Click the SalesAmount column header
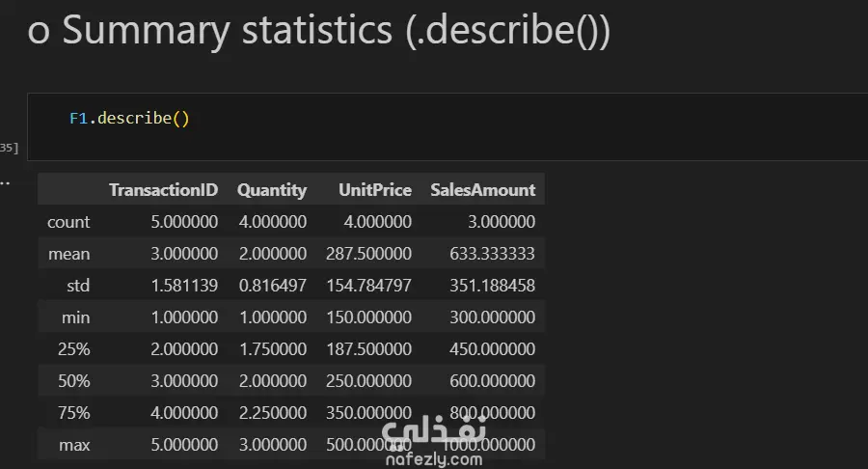Image resolution: width=868 pixels, height=469 pixels. click(482, 190)
